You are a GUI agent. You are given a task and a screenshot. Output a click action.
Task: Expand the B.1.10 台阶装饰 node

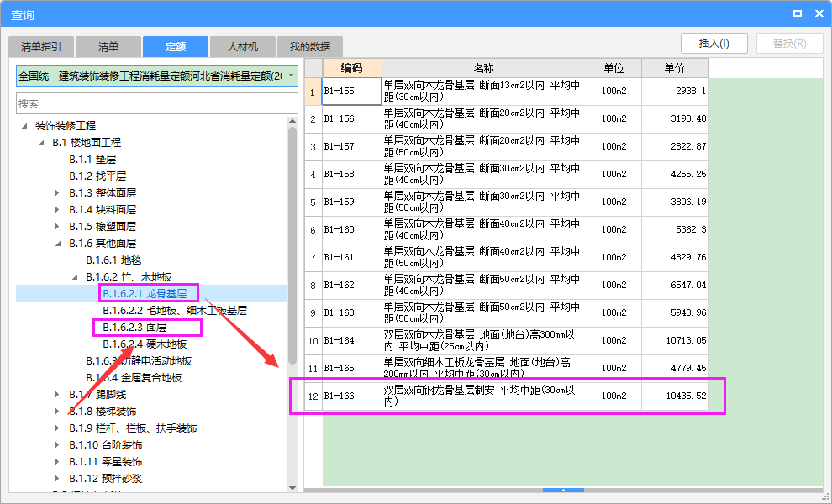tap(57, 445)
